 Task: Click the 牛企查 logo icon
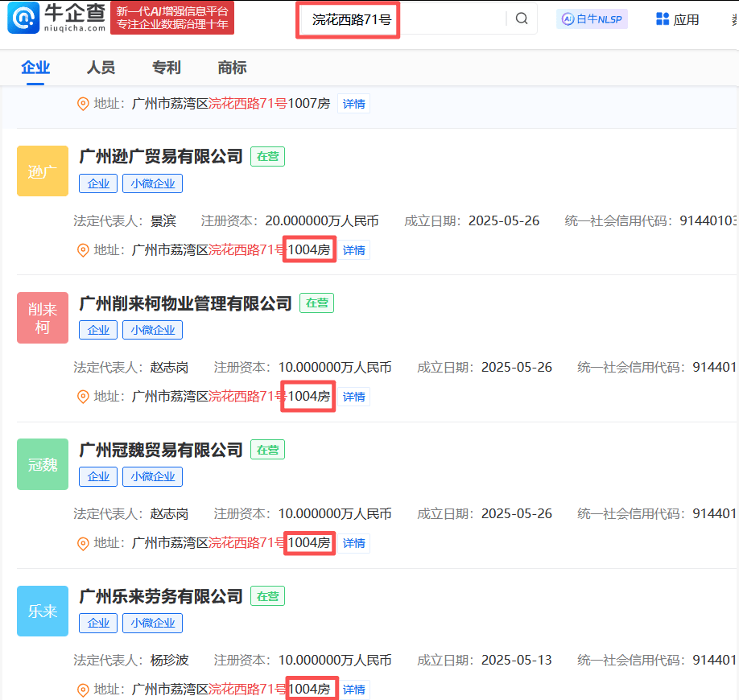(23, 18)
